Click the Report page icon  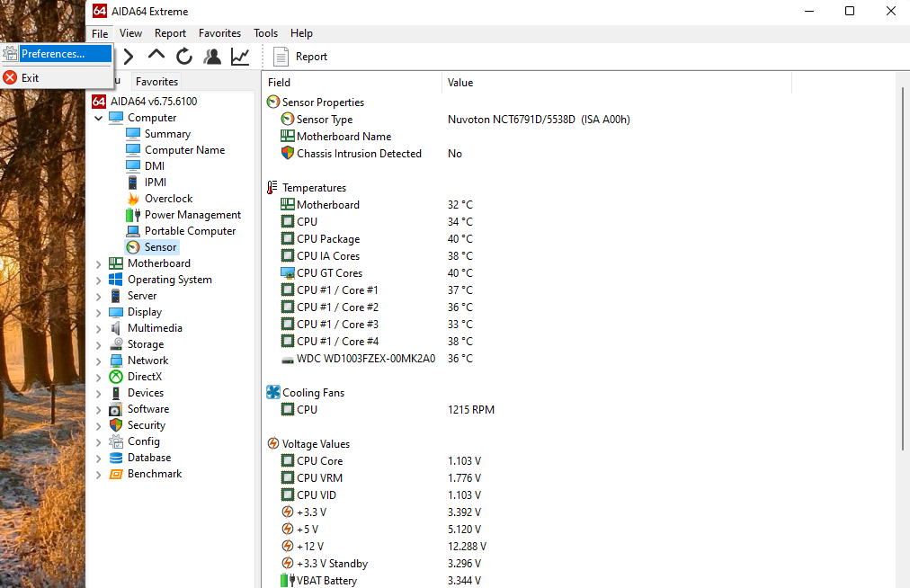click(281, 57)
